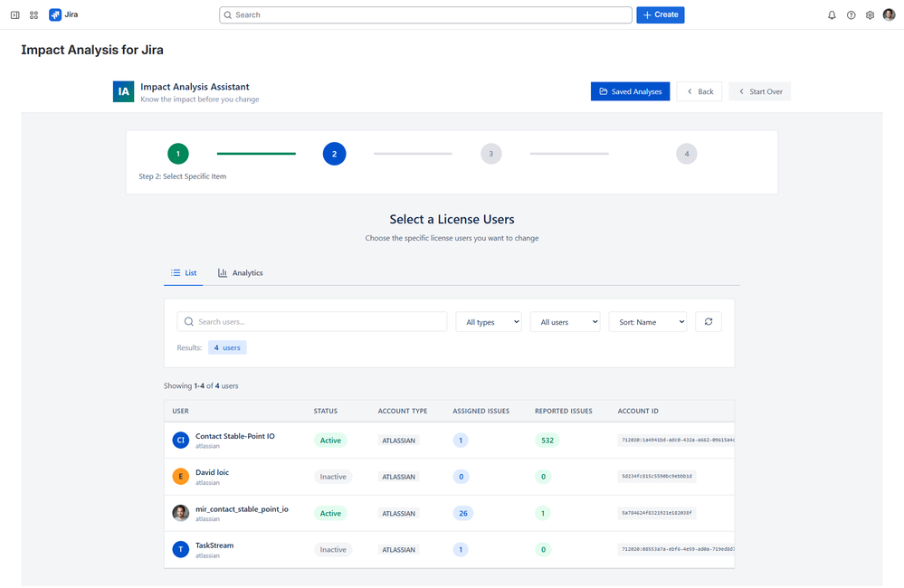Click the ASSIGNED ISSUES column header
The height and width of the screenshot is (588, 904).
point(481,411)
